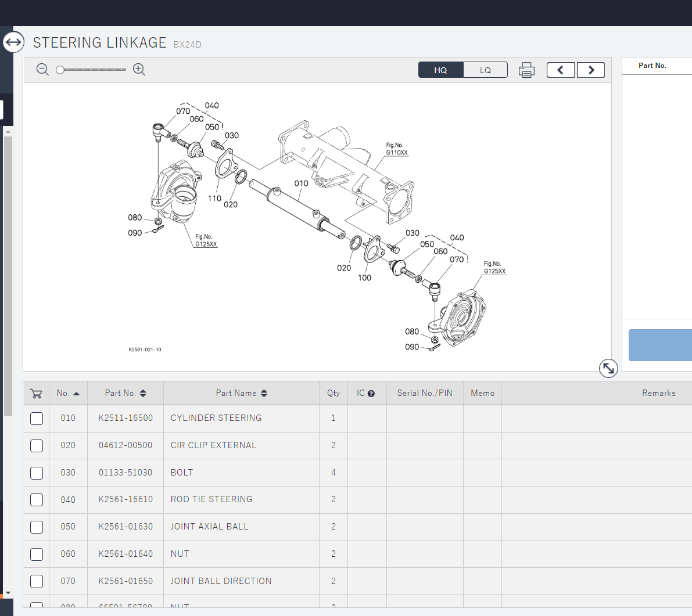Click callout 010 on the cylinder

pyautogui.click(x=302, y=183)
